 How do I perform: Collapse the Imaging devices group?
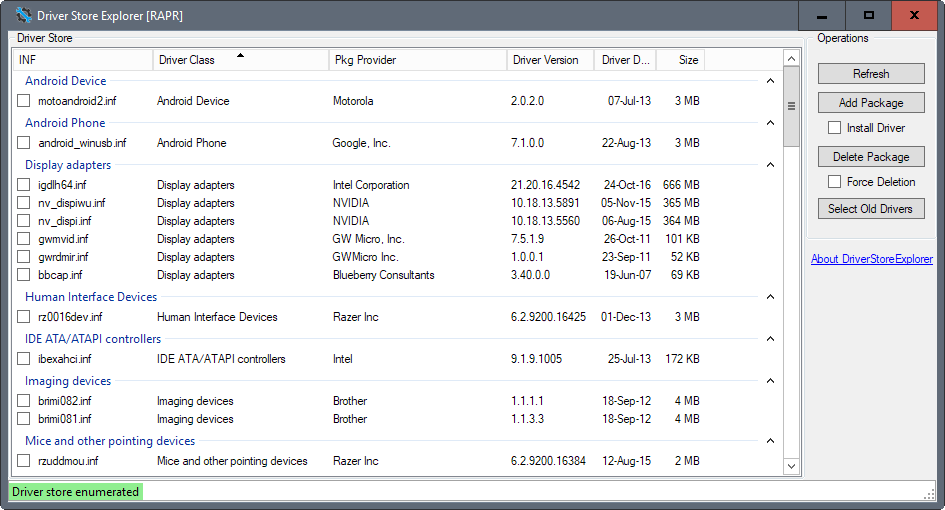[770, 381]
